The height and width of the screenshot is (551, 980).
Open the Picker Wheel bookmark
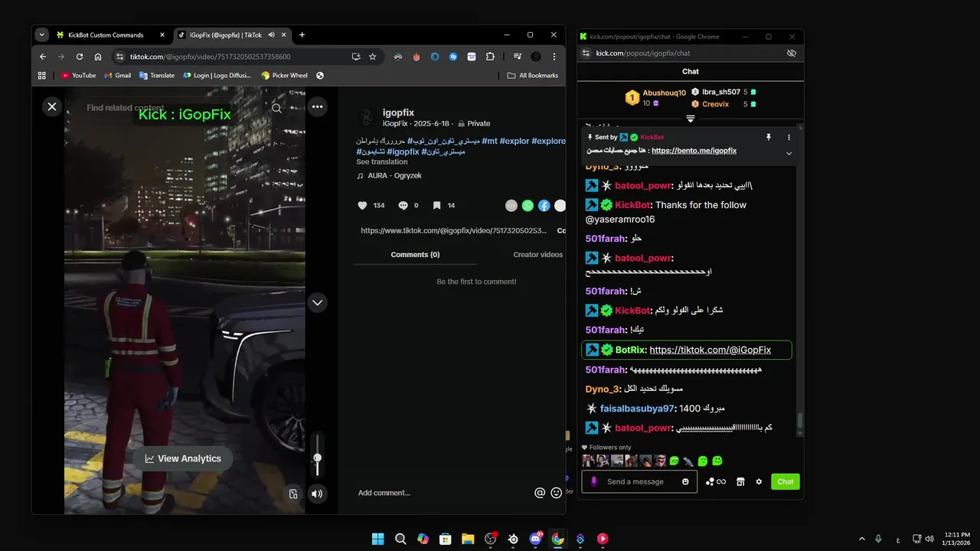[x=284, y=76]
